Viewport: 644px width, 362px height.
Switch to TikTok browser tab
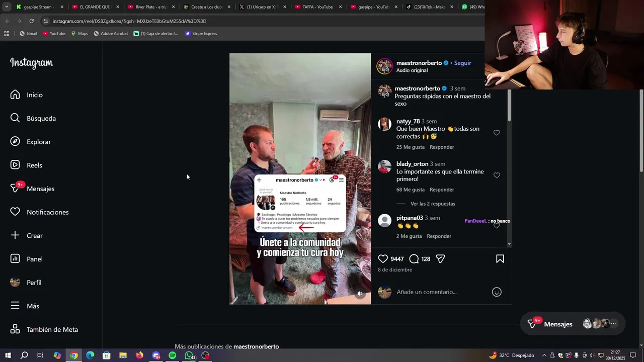[x=430, y=7]
